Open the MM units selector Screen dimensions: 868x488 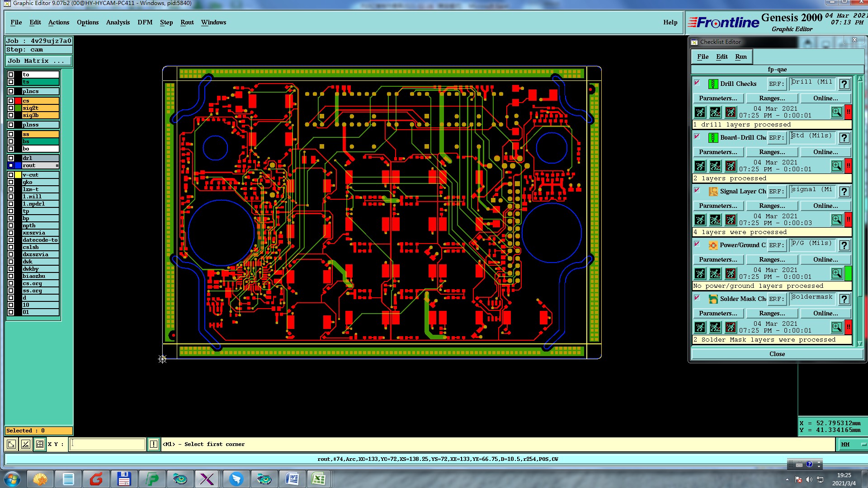point(852,445)
